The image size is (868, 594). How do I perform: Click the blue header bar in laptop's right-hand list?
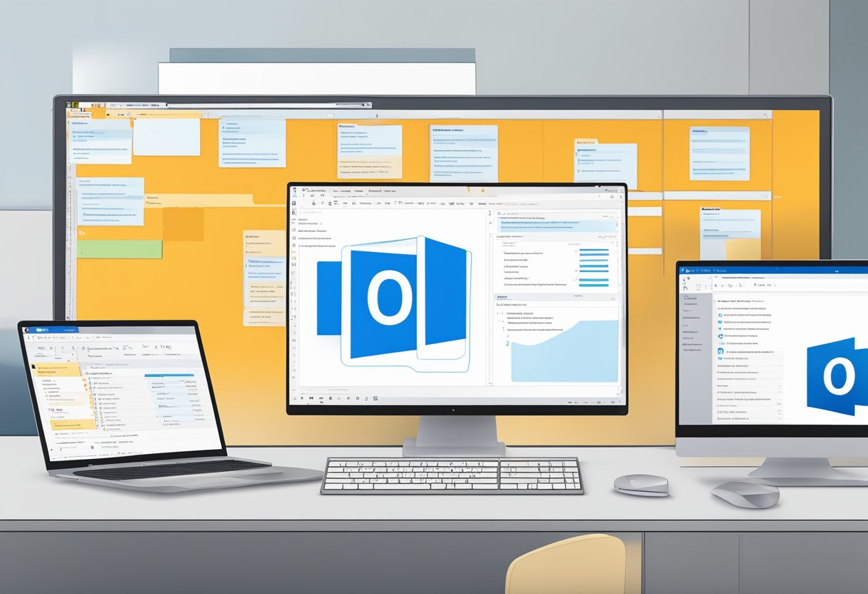point(168,375)
